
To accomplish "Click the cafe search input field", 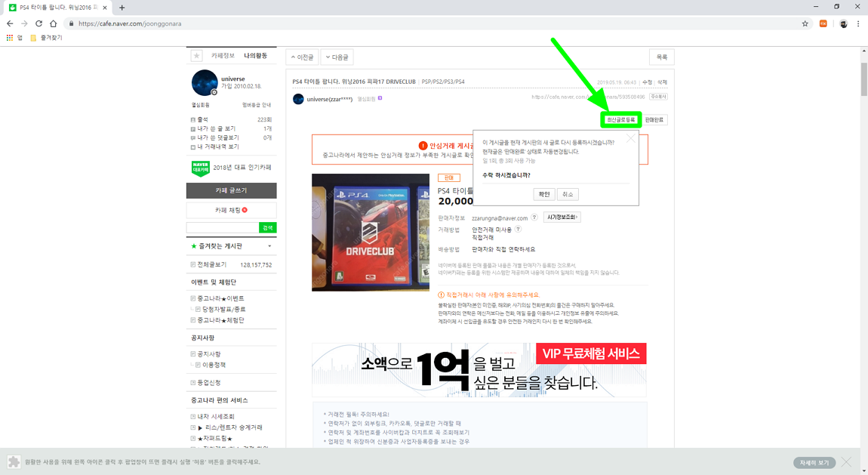I will point(223,228).
